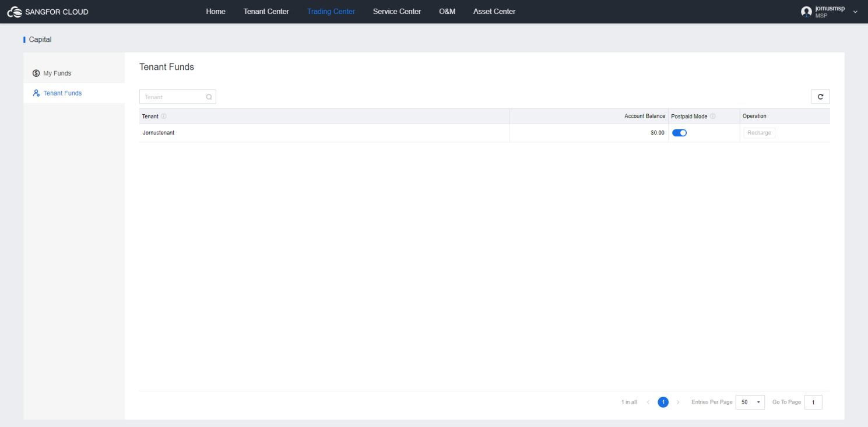
Task: Select My Funds in sidebar
Action: tap(74, 73)
